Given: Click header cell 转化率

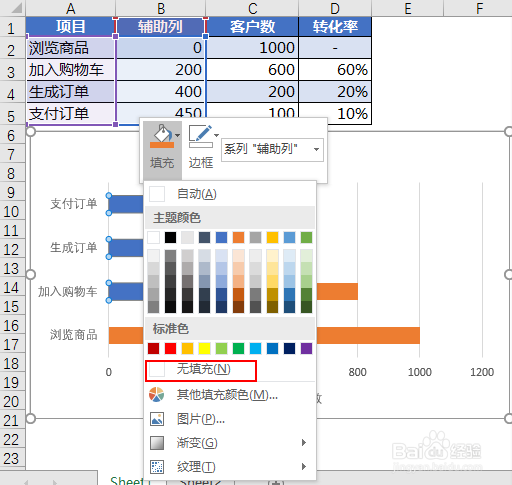Looking at the screenshot, I should point(335,27).
